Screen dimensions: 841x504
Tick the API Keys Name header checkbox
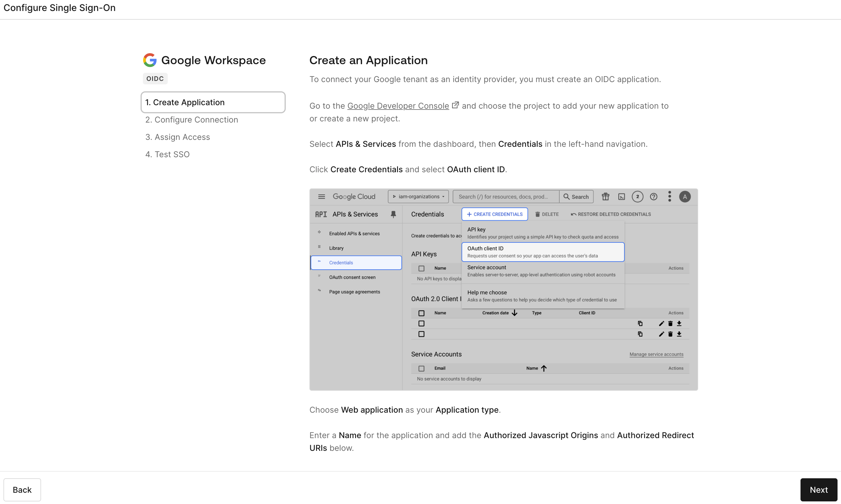coord(421,268)
